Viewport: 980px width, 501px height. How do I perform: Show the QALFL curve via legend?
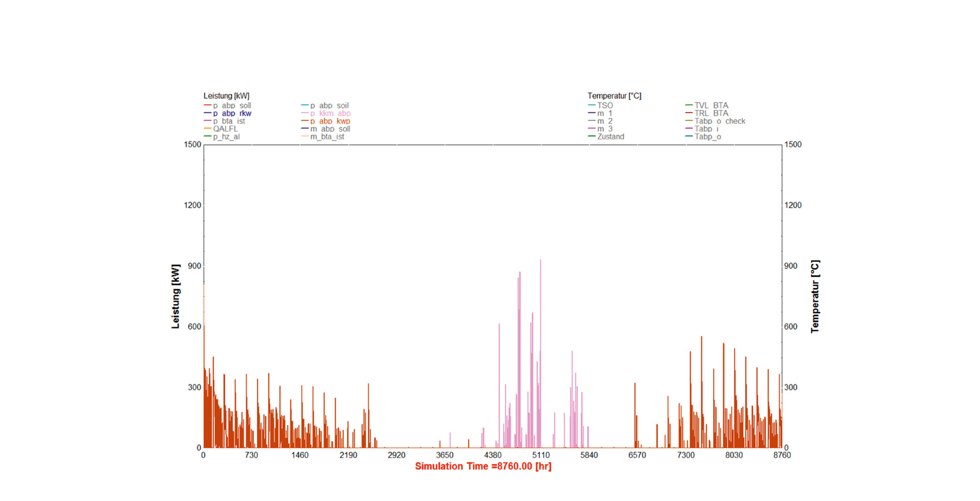coord(225,129)
